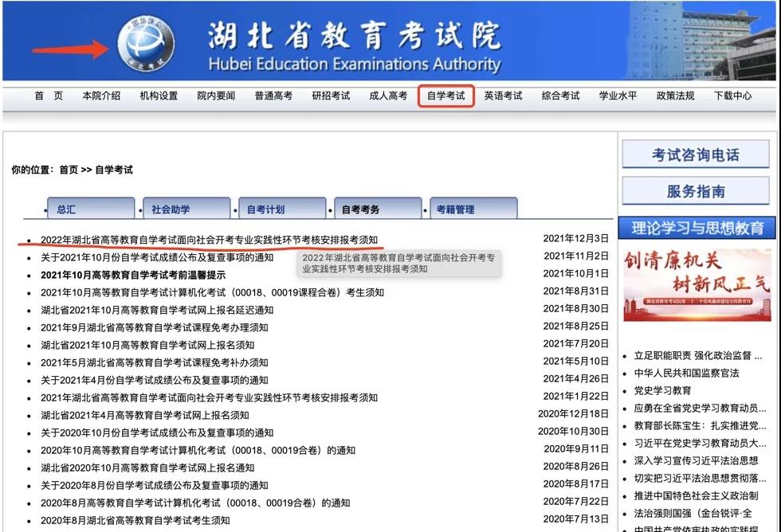Open the 2020年8月 计算机化考试 的通知 link
The image size is (781, 532).
click(x=195, y=503)
